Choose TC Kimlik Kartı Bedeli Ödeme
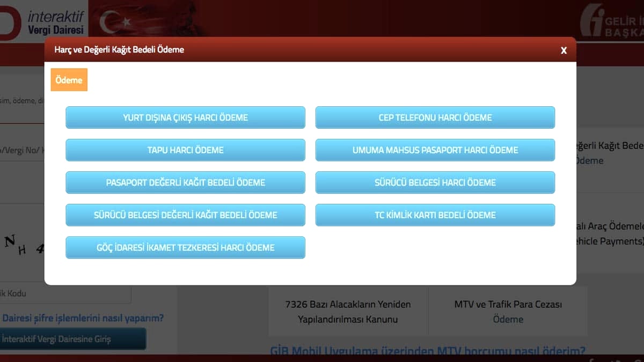644x362 pixels. tap(435, 215)
